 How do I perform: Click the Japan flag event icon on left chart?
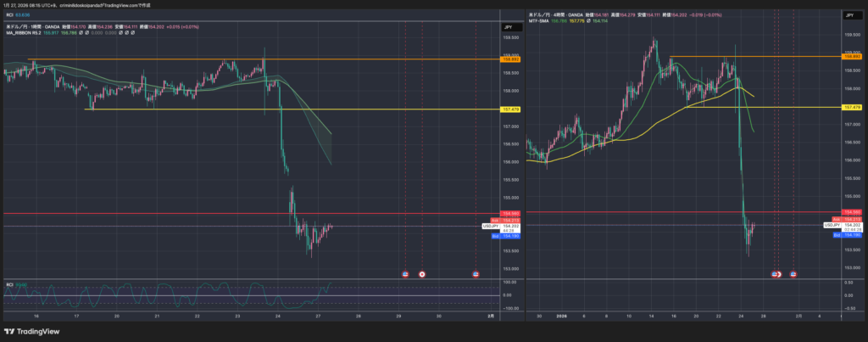click(x=422, y=274)
